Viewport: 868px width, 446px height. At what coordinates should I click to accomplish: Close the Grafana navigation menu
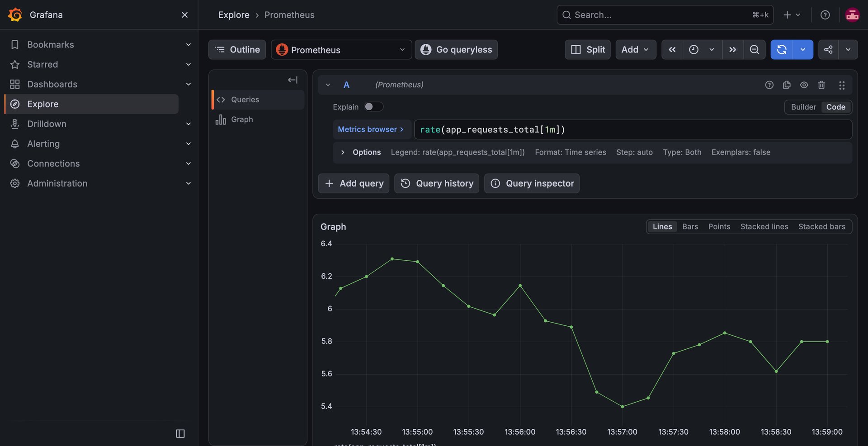click(x=184, y=15)
